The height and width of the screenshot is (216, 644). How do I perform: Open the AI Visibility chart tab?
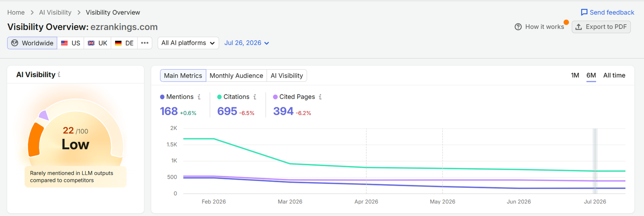click(x=287, y=76)
